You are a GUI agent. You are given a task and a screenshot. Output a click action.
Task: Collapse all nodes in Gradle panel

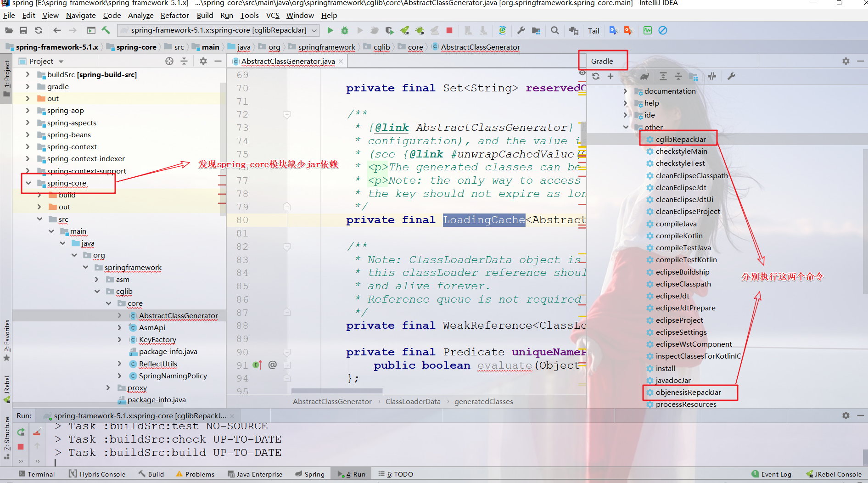coord(678,76)
